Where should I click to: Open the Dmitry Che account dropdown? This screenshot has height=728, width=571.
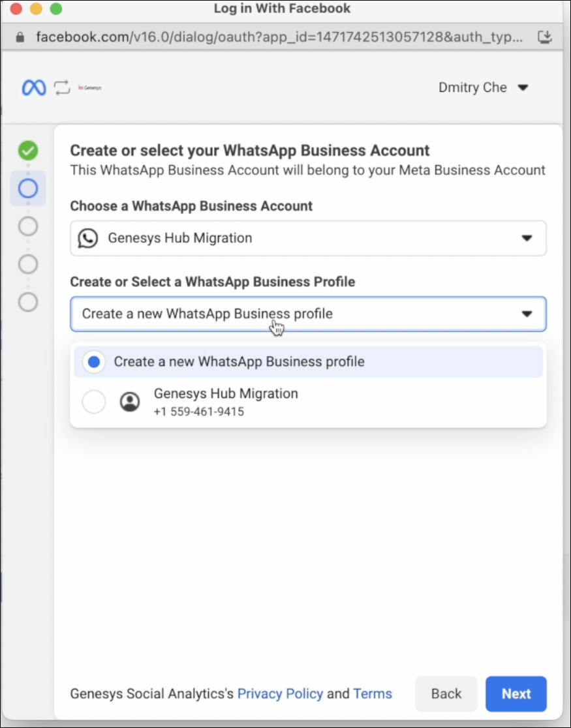483,87
